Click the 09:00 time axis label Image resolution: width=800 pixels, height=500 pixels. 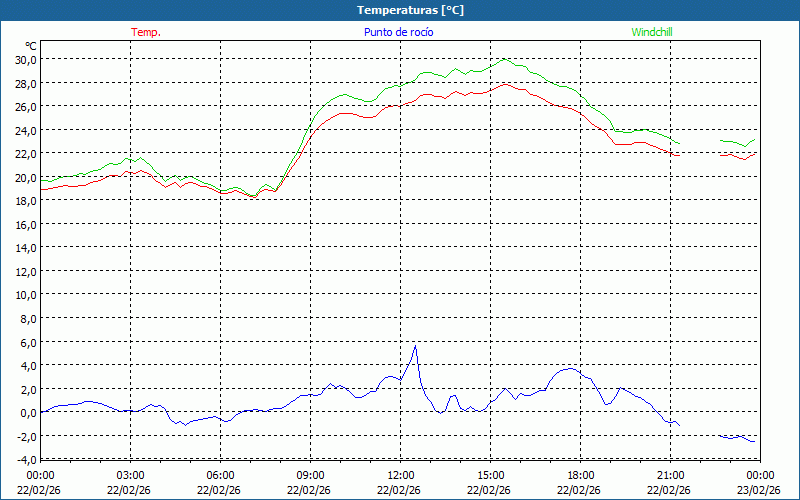(310, 475)
